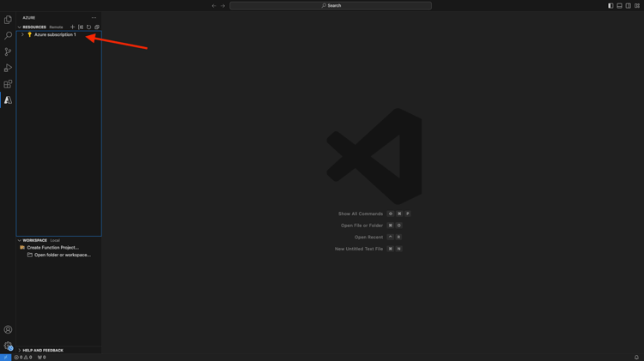The image size is (644, 361).
Task: Click the Show All Commands hint
Action: (x=360, y=214)
